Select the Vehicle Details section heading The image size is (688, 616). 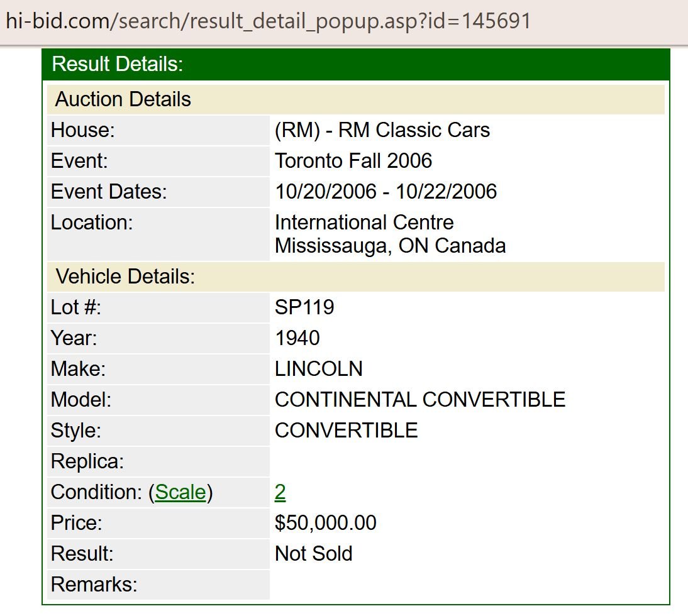click(126, 277)
